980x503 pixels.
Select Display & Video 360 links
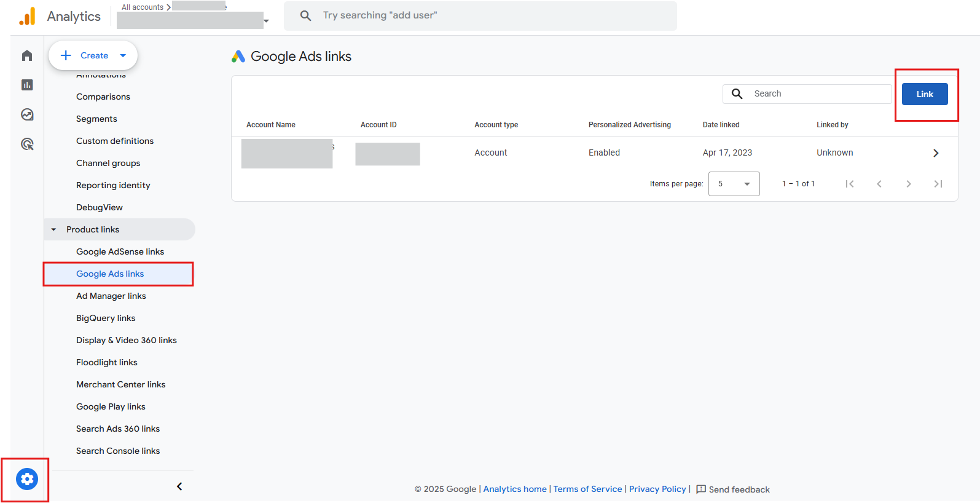tap(127, 340)
